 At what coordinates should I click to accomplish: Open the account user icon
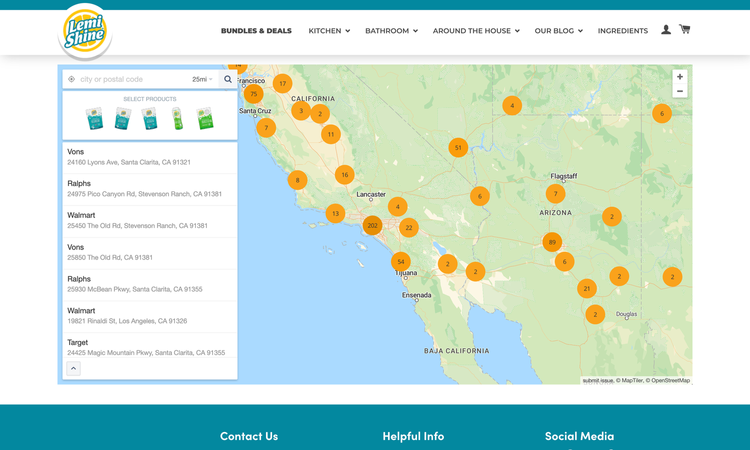(666, 30)
